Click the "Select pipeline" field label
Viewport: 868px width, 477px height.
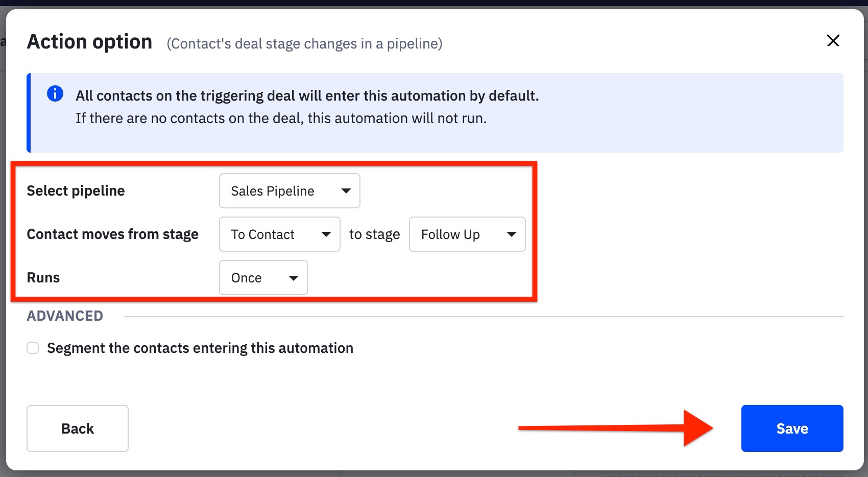pyautogui.click(x=76, y=191)
